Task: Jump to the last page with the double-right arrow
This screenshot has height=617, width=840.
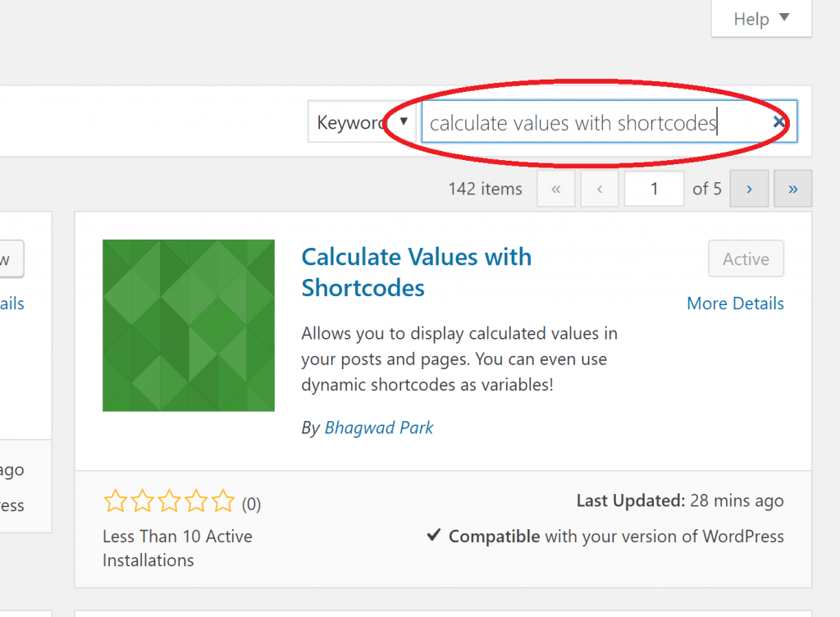Action: click(x=792, y=189)
